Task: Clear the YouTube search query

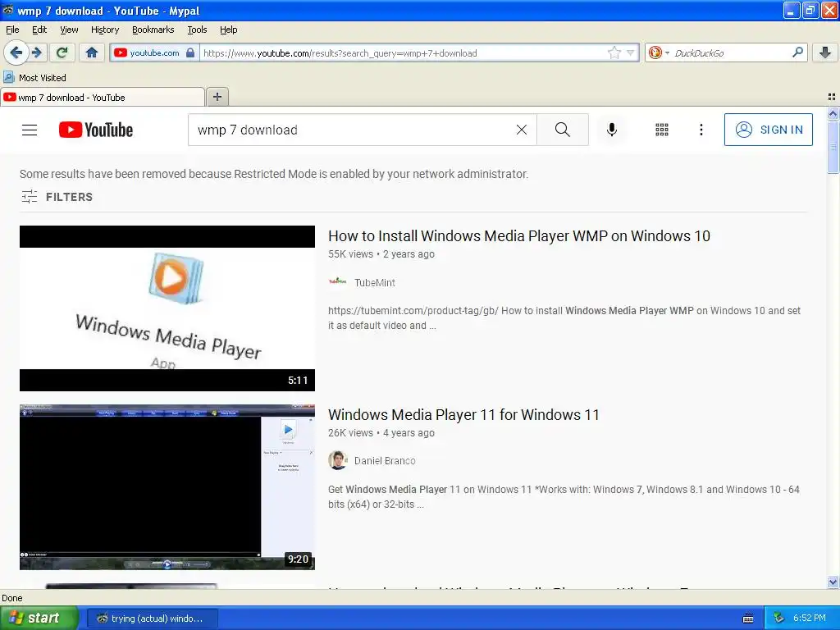Action: (521, 130)
